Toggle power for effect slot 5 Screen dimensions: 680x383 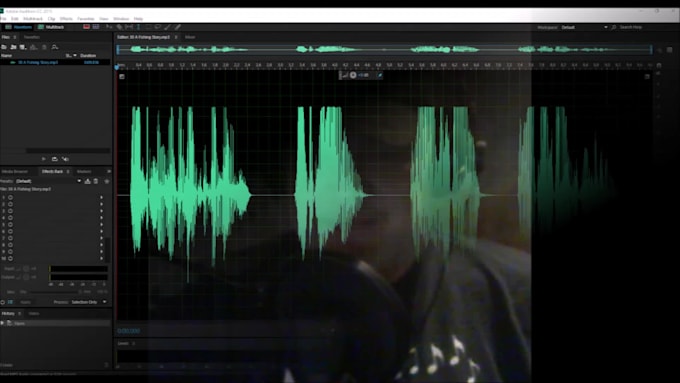point(10,225)
